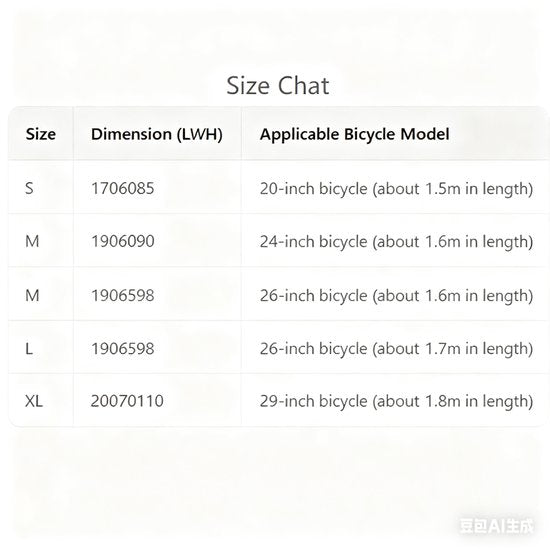Select the 26-inch bicycle 1.7m description
Viewport: 550px width, 549px height.
[396, 349]
